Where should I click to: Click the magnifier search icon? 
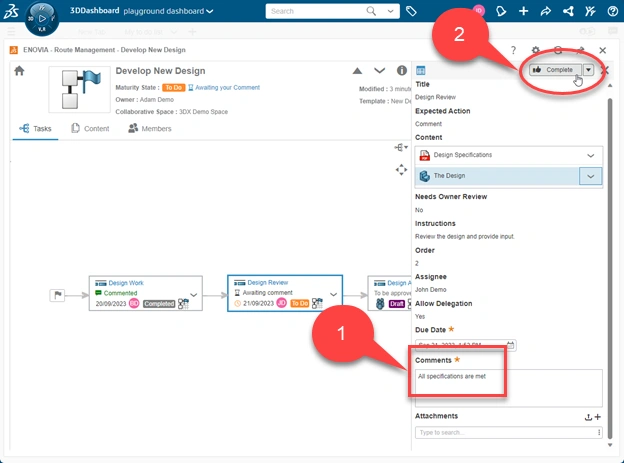371,11
